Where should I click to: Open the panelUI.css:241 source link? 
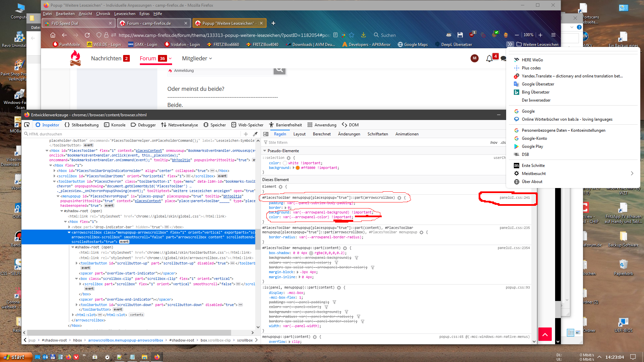pos(515,198)
